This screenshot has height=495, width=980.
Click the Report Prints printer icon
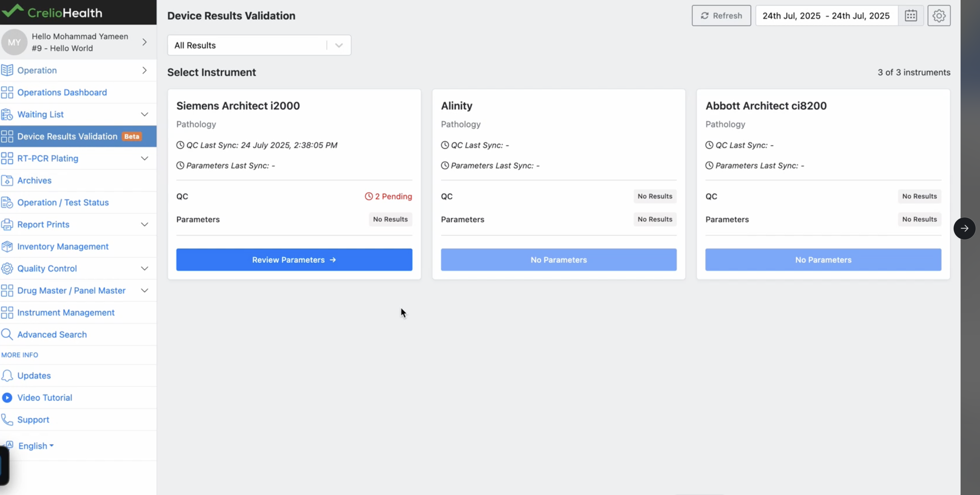click(x=7, y=225)
